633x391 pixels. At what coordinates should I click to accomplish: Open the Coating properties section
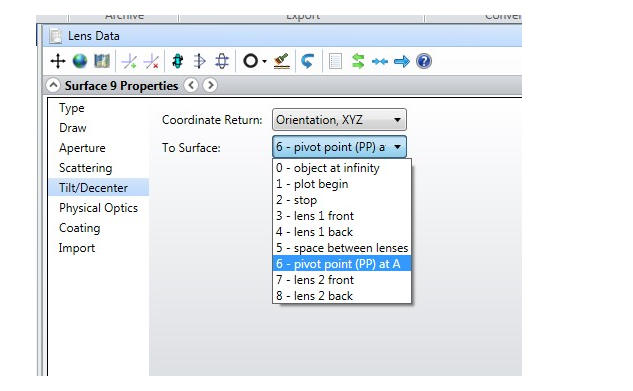pyautogui.click(x=80, y=228)
